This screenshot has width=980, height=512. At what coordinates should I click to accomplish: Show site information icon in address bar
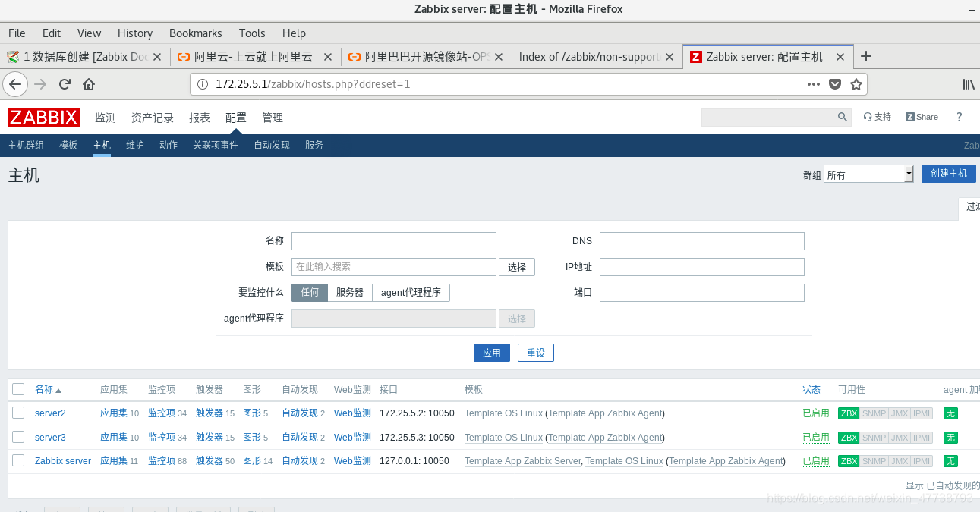[x=203, y=84]
